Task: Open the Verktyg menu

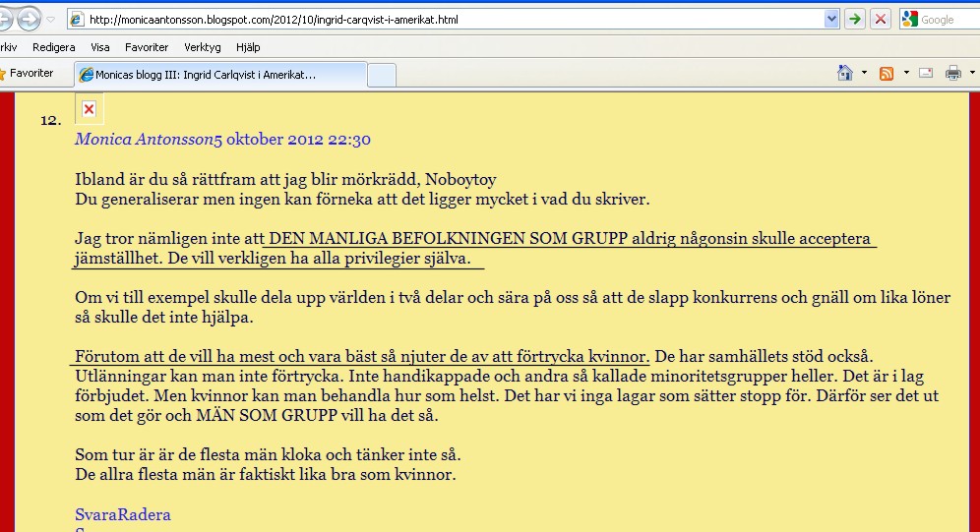Action: click(203, 47)
